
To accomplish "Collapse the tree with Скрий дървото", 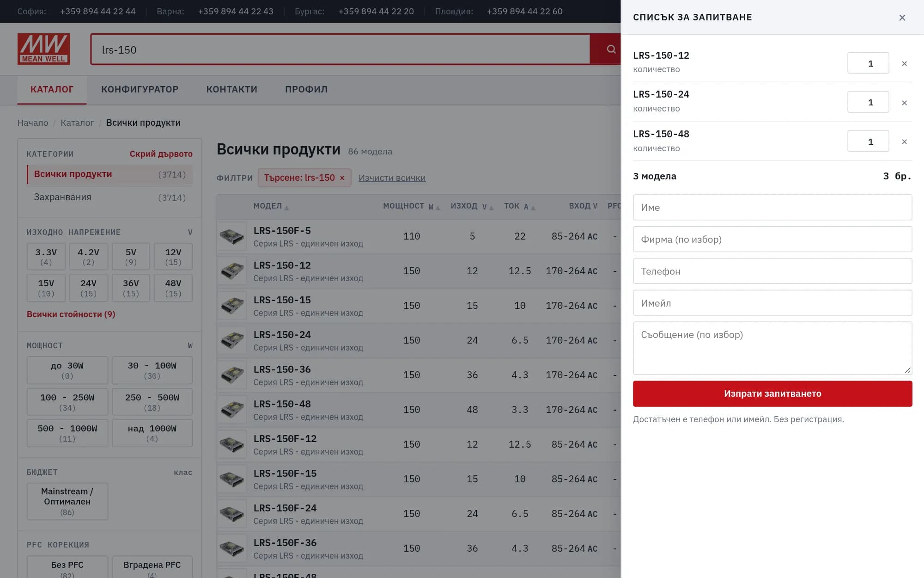I will pos(161,154).
